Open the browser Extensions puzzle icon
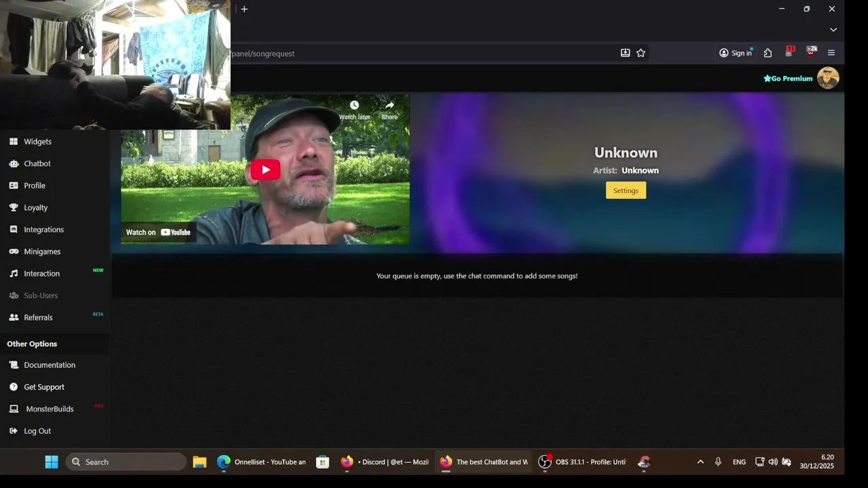 pyautogui.click(x=768, y=53)
